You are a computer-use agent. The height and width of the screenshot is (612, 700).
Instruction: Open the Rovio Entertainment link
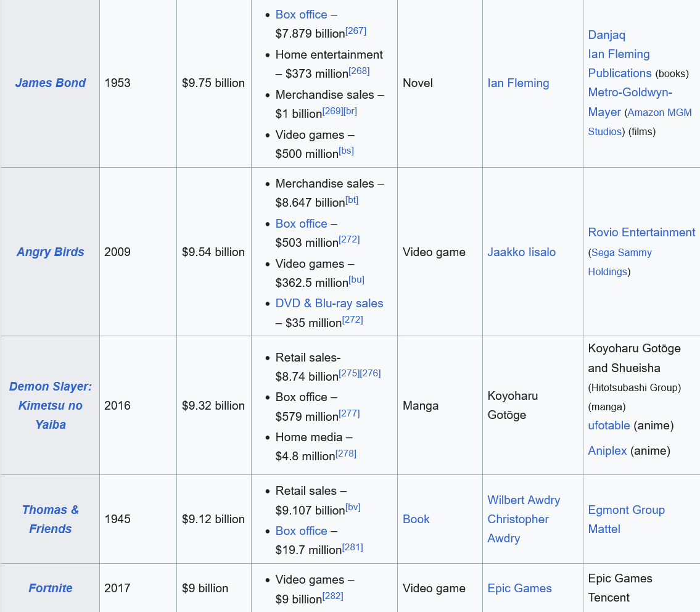click(x=641, y=233)
